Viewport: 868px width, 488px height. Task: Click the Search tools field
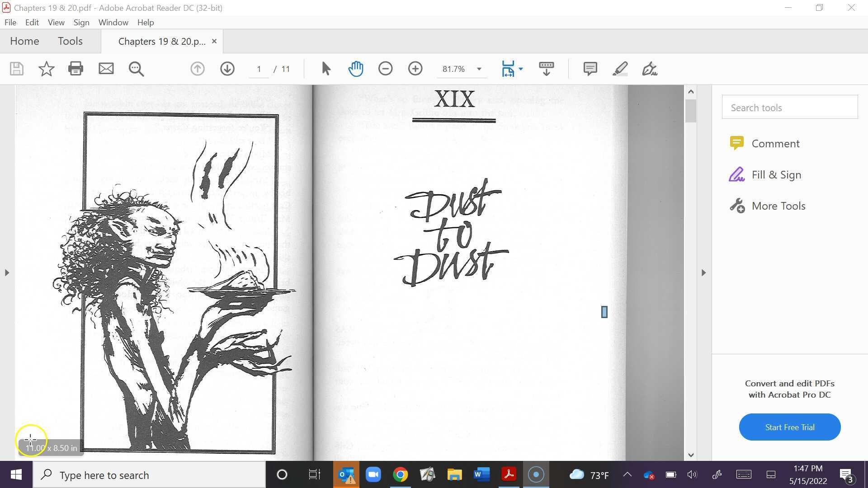789,108
